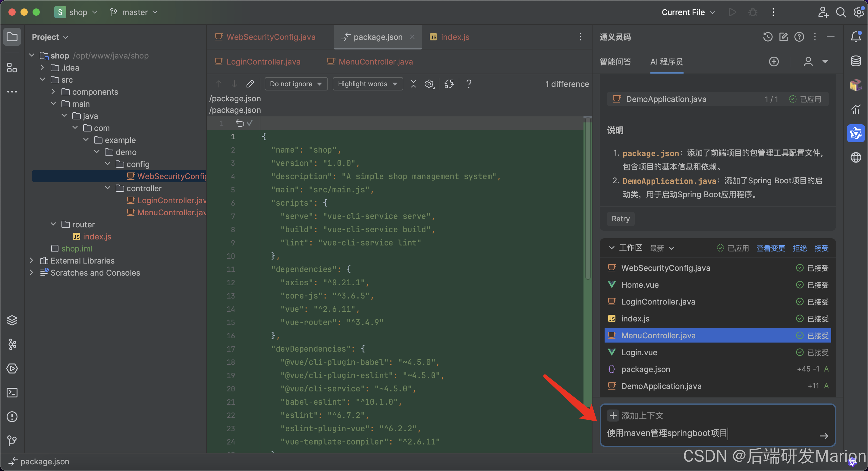Open the Tongyi Lingma sidebar icon
The image size is (868, 471).
click(856, 133)
